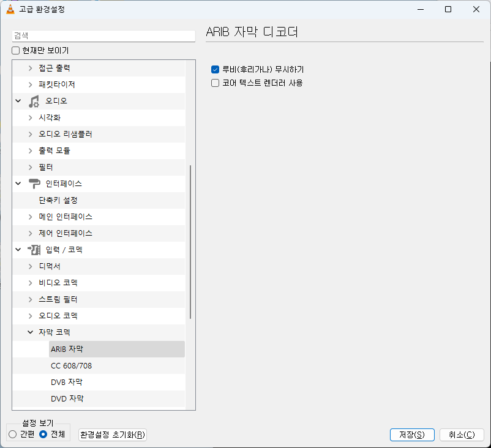Collapse the 자막 코덱 node
This screenshot has width=491, height=448.
point(31,332)
